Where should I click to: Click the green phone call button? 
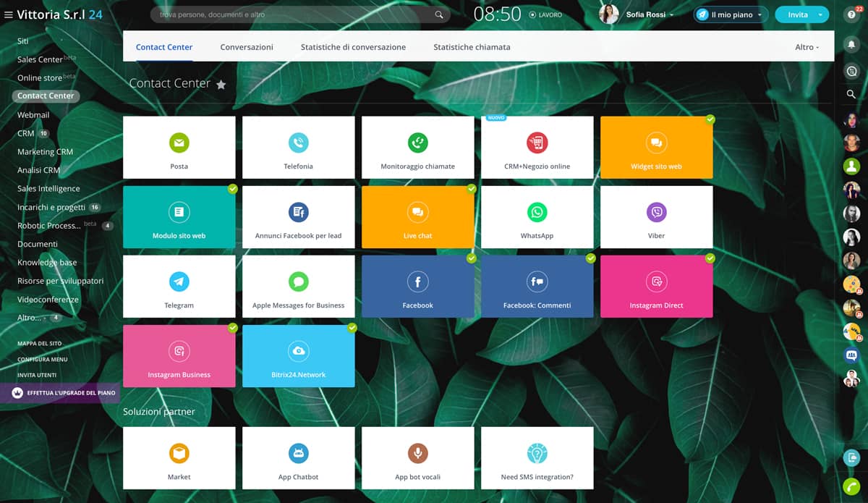(x=851, y=487)
